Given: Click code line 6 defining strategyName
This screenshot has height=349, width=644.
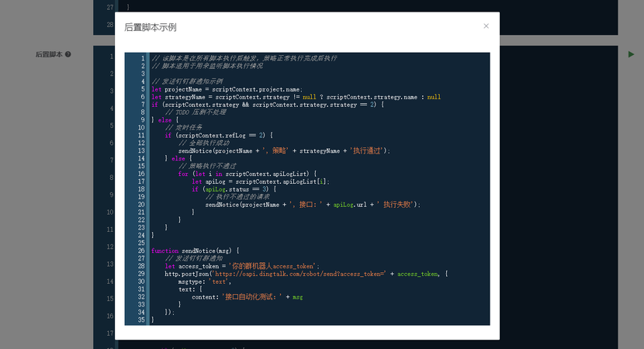Looking at the screenshot, I should (296, 97).
